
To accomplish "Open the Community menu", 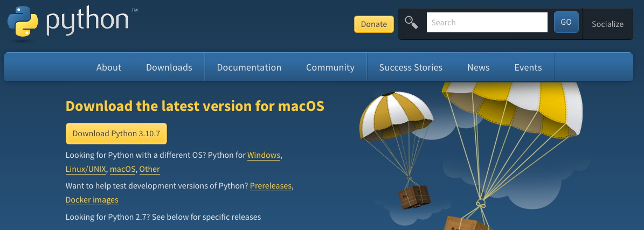I will tap(330, 67).
